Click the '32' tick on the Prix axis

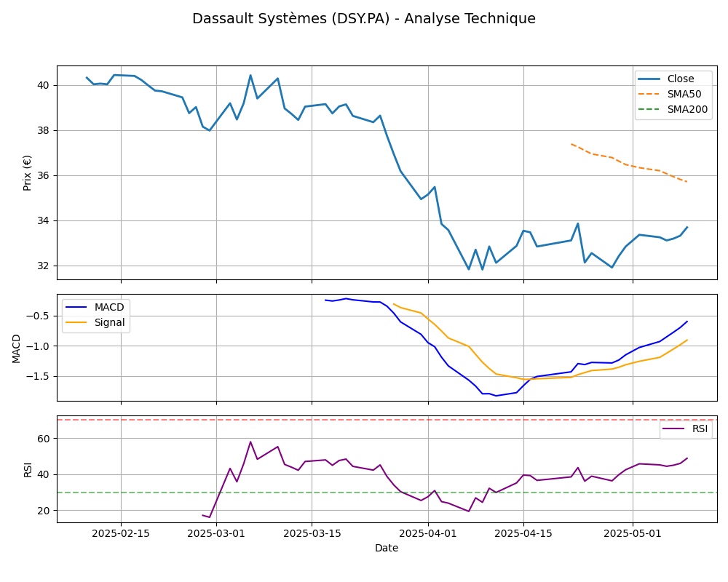[43, 266]
